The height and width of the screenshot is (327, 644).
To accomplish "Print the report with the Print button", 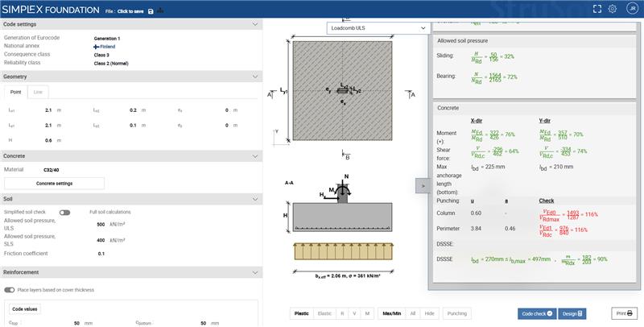I will (x=624, y=313).
